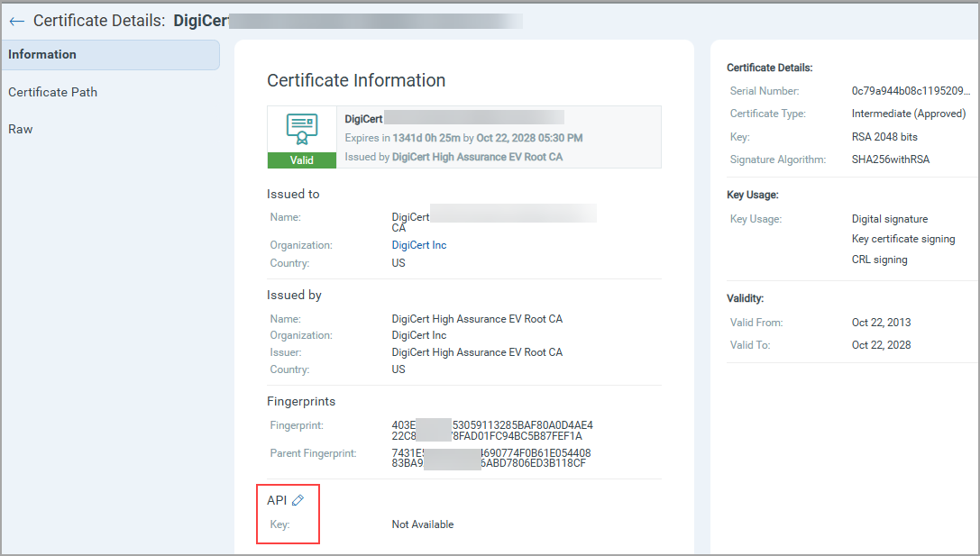Click the certificate badge icon
This screenshot has width=980, height=556.
[x=302, y=129]
